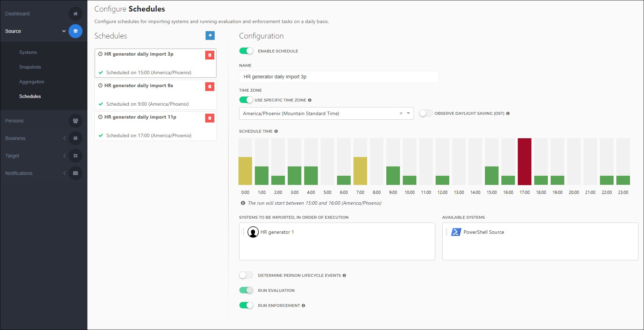644x330 pixels.
Task: Toggle the Run Enforcement switch
Action: [x=246, y=305]
